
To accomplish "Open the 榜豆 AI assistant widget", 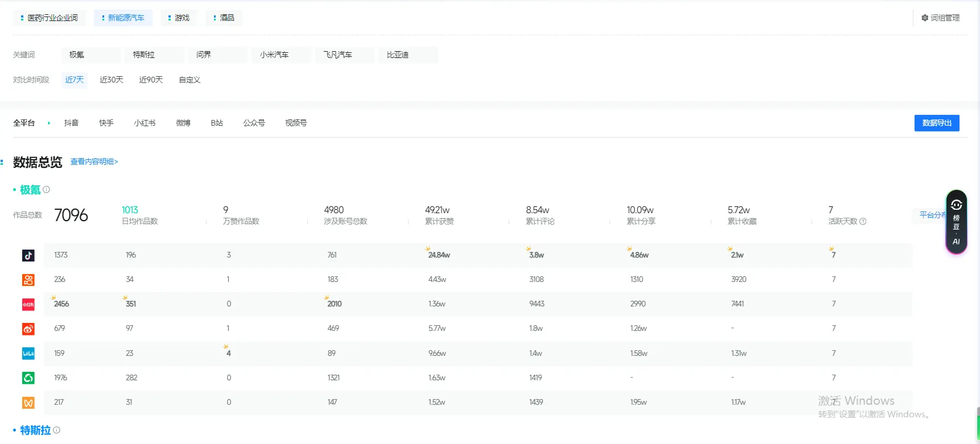I will tap(956, 222).
